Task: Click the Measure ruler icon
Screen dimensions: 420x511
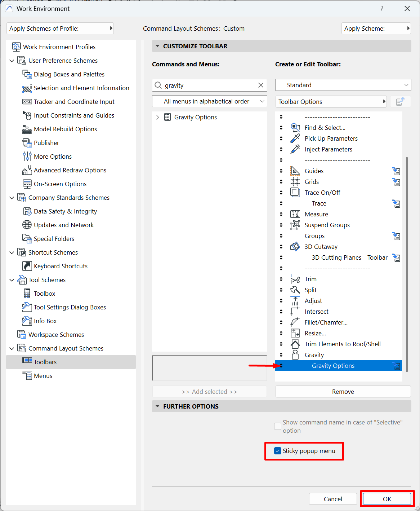Action: click(x=295, y=214)
